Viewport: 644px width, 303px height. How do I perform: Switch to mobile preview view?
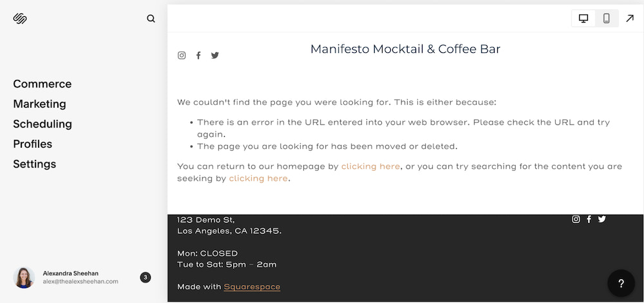tap(607, 19)
